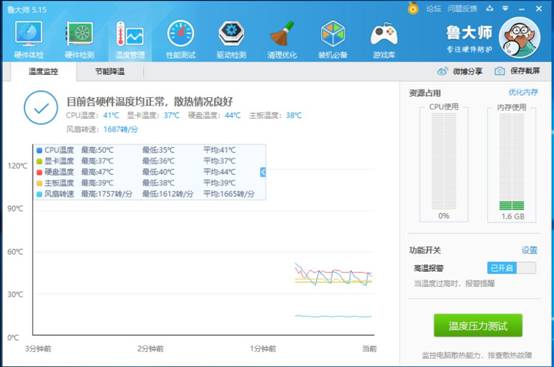Click 微博分享 share button
The height and width of the screenshot is (367, 554).
459,71
